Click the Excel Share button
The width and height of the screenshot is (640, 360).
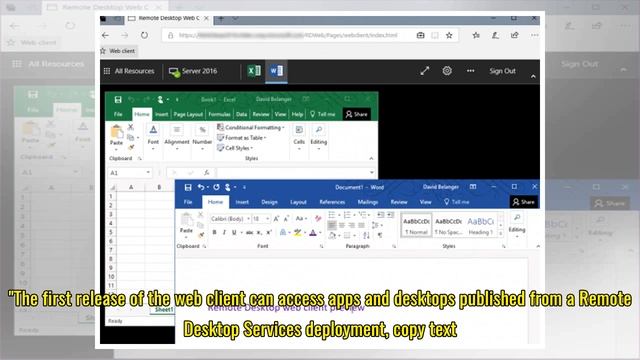point(356,114)
